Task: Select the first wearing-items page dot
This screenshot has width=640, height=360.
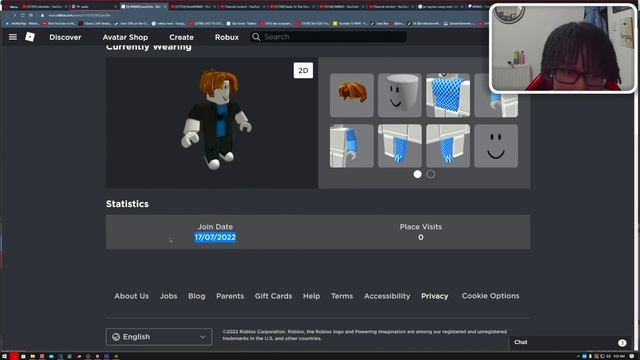Action: [x=417, y=174]
